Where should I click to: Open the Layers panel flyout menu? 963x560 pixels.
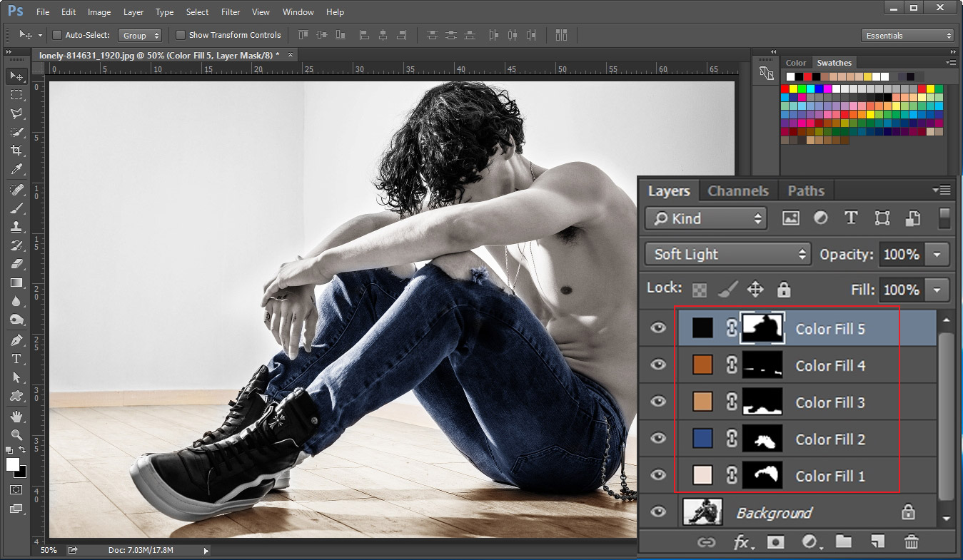(942, 190)
